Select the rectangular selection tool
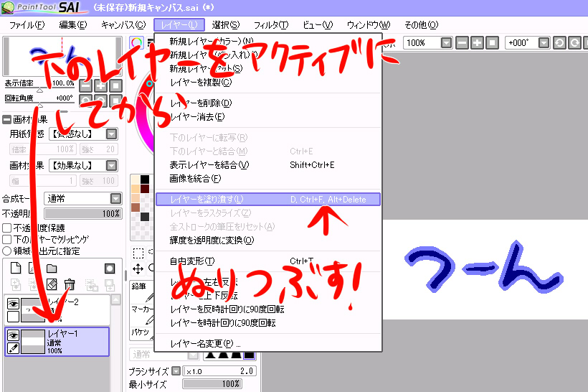This screenshot has height=392, width=588. click(138, 253)
